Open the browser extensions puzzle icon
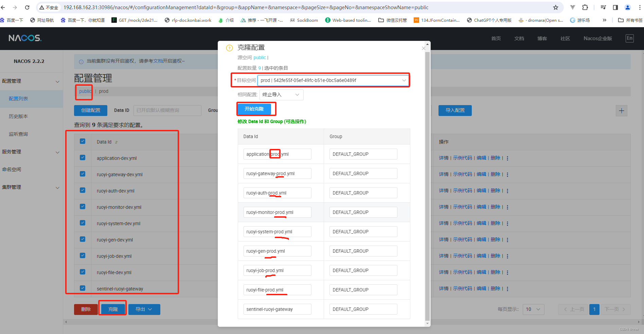 (585, 7)
